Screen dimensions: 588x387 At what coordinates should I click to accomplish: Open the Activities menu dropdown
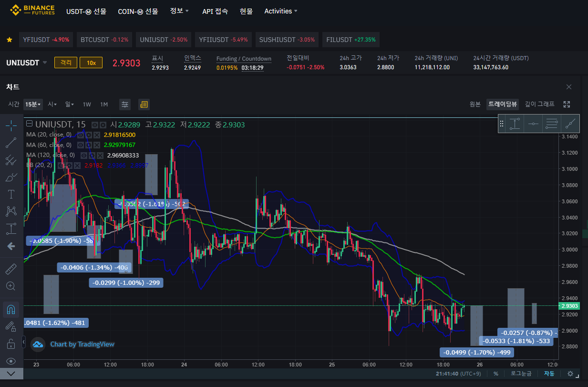[x=281, y=10]
